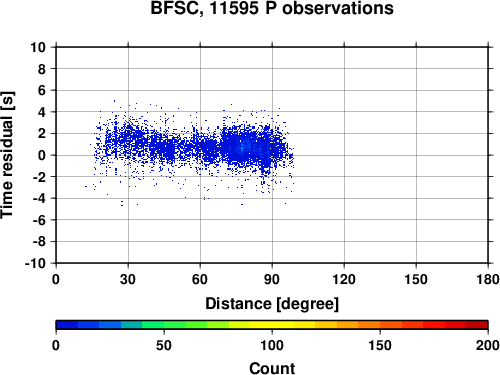Click y-axis tick label '-4'

[x=39, y=198]
